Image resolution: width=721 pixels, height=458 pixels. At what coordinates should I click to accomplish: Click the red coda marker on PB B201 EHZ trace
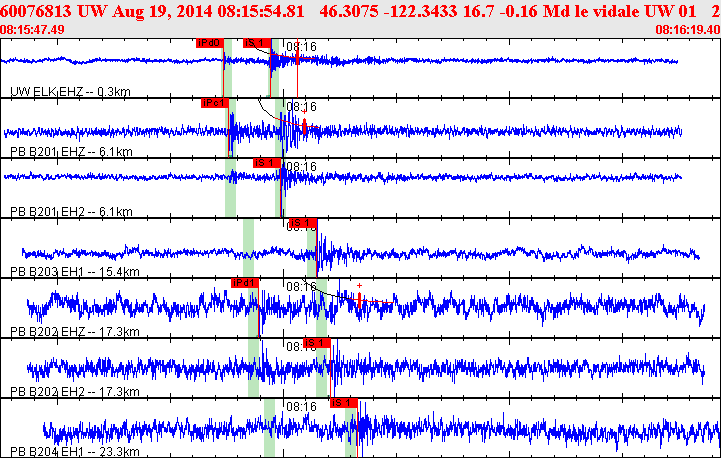(304, 126)
